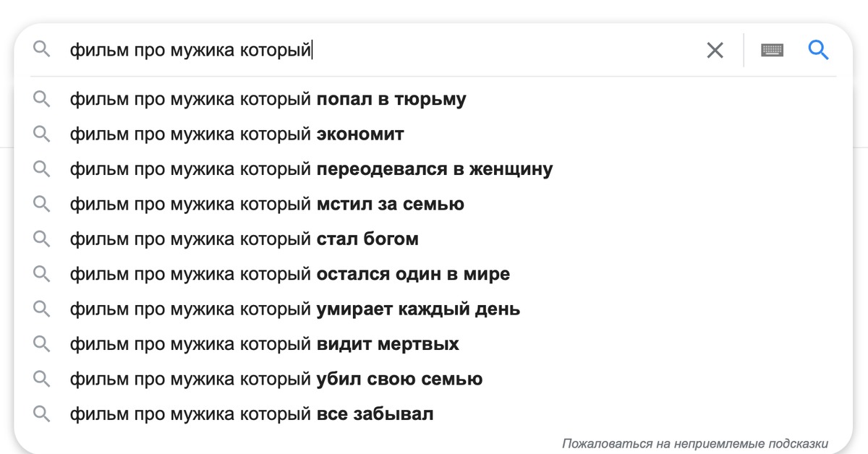Open "Пожаловаться на неприемлемые подсказки" link
This screenshot has height=454, width=868.
[694, 443]
